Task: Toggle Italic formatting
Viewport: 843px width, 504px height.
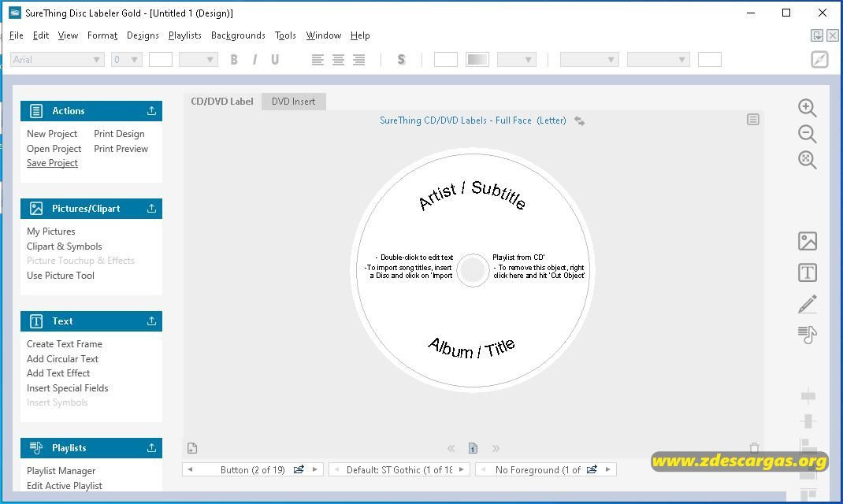Action: tap(254, 60)
